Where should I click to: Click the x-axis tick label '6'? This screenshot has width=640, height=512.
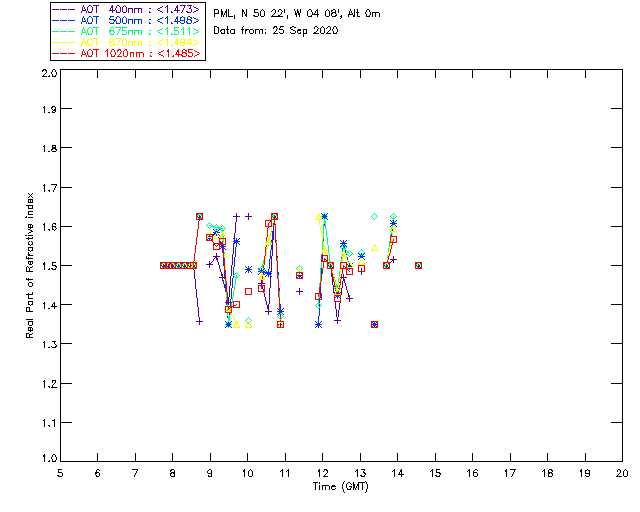[x=98, y=473]
